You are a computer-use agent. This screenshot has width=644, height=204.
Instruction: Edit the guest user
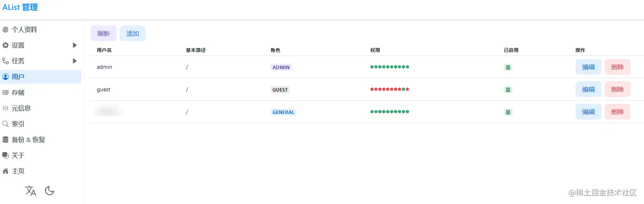coord(588,90)
